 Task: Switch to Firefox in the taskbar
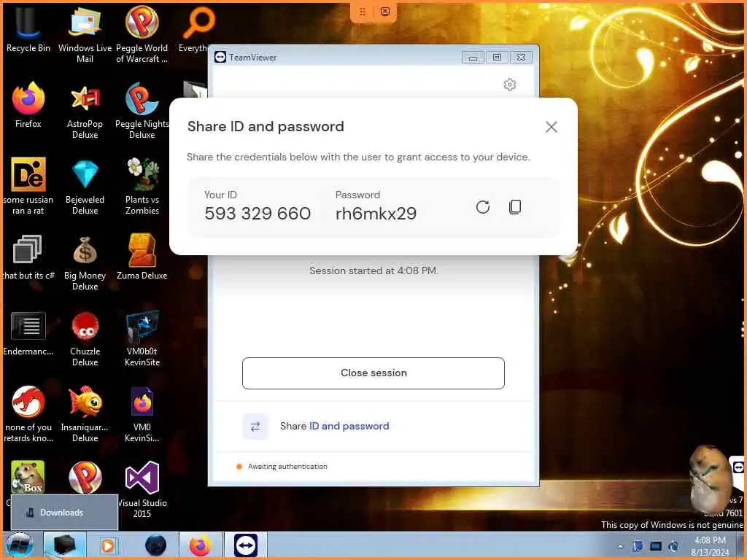[200, 545]
